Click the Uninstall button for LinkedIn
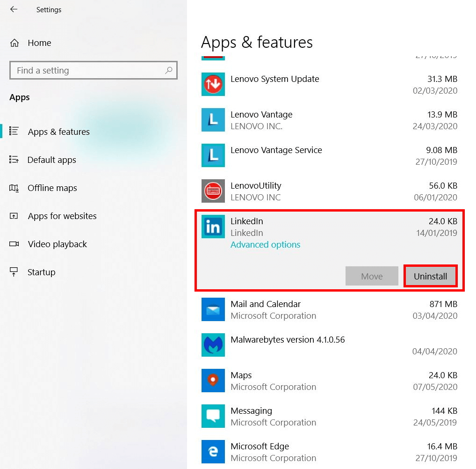This screenshot has height=469, width=476. (431, 276)
